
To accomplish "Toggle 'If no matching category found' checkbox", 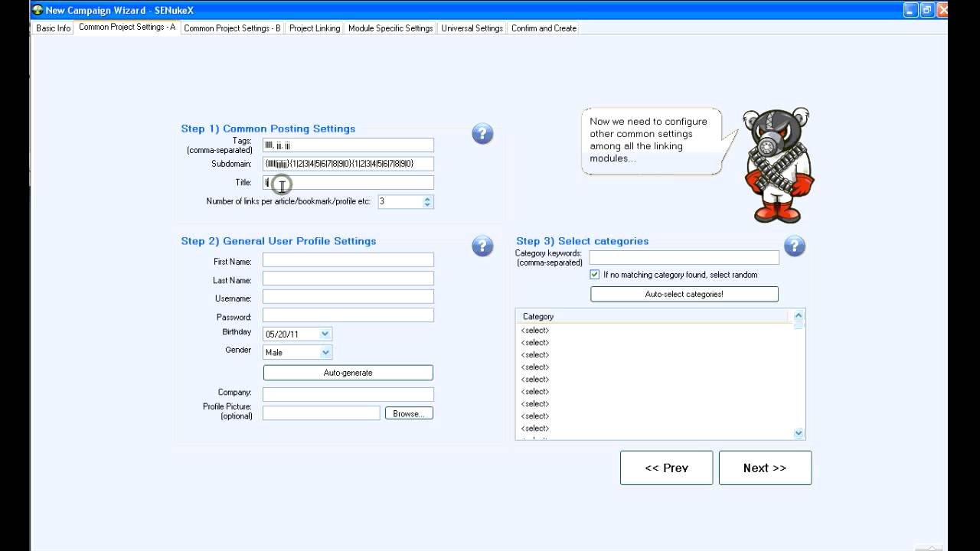I will [595, 274].
